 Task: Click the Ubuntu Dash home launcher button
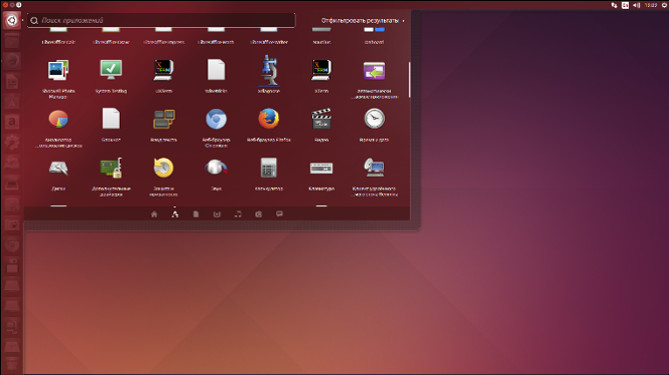coord(12,20)
